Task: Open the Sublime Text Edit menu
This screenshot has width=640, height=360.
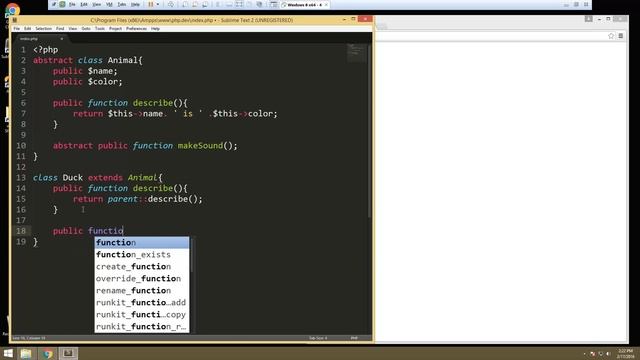Action: coord(27,29)
